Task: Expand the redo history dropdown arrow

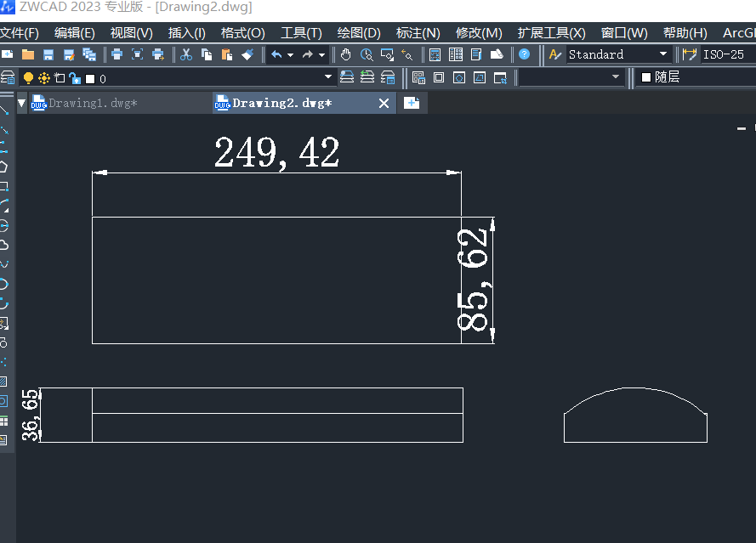Action: (x=322, y=55)
